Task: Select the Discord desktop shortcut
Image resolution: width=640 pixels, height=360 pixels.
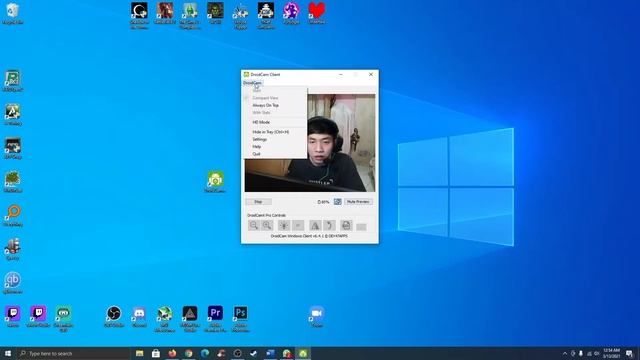Action: click(139, 317)
